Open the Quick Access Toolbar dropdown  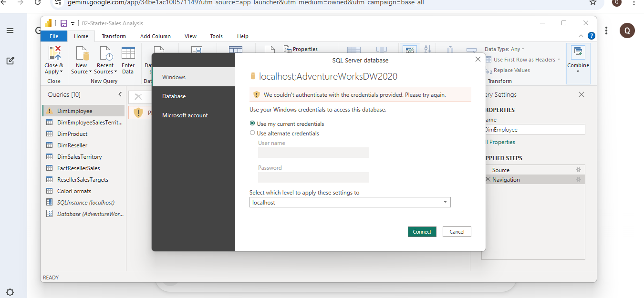tap(73, 23)
